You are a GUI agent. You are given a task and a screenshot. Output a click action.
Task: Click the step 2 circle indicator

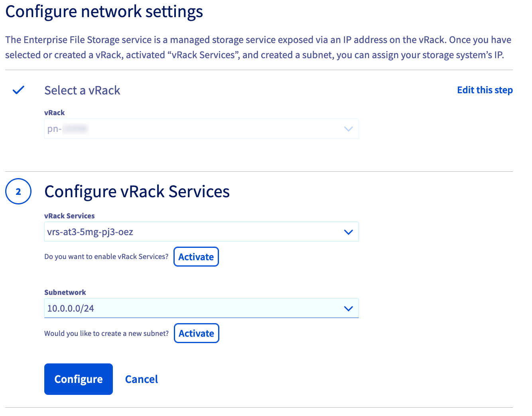pos(18,191)
